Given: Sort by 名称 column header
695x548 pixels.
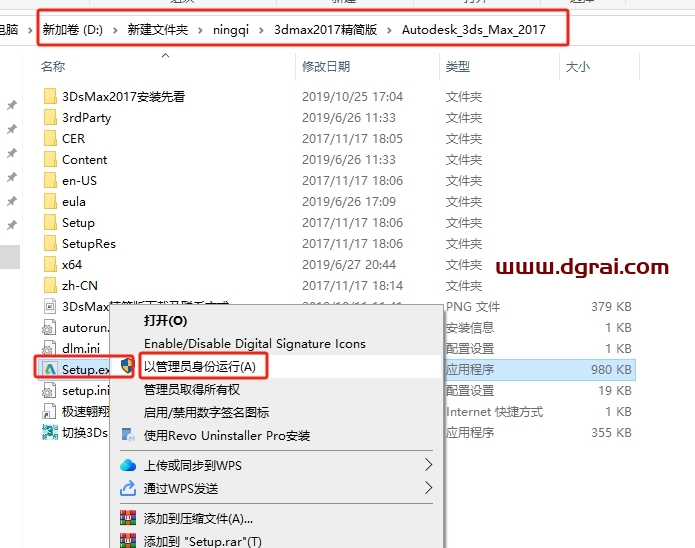Looking at the screenshot, I should (x=53, y=67).
